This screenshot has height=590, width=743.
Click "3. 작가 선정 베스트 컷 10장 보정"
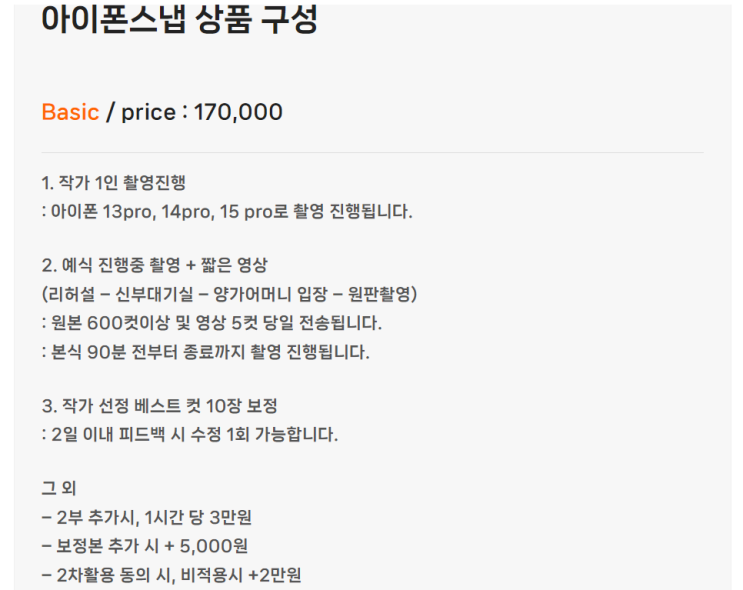tap(159, 407)
